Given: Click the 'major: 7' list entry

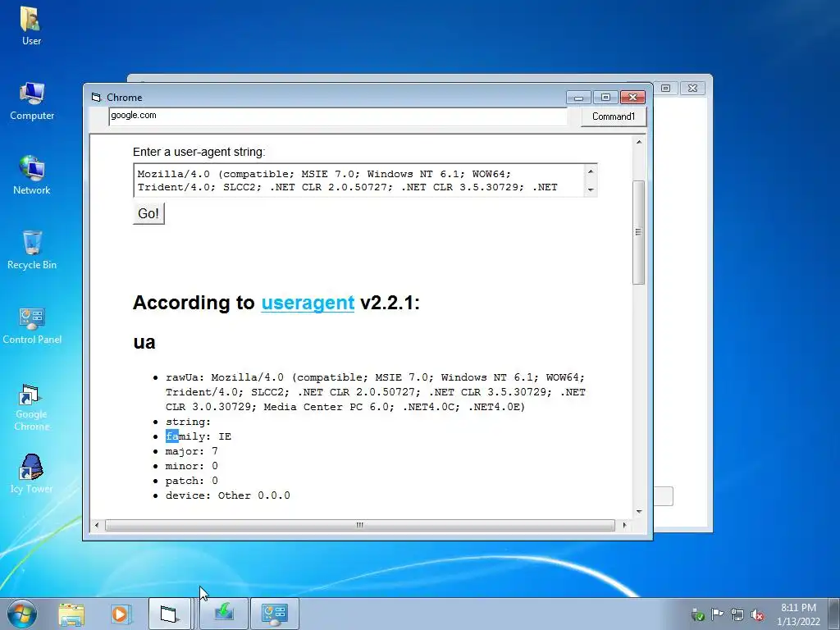Looking at the screenshot, I should click(x=192, y=451).
